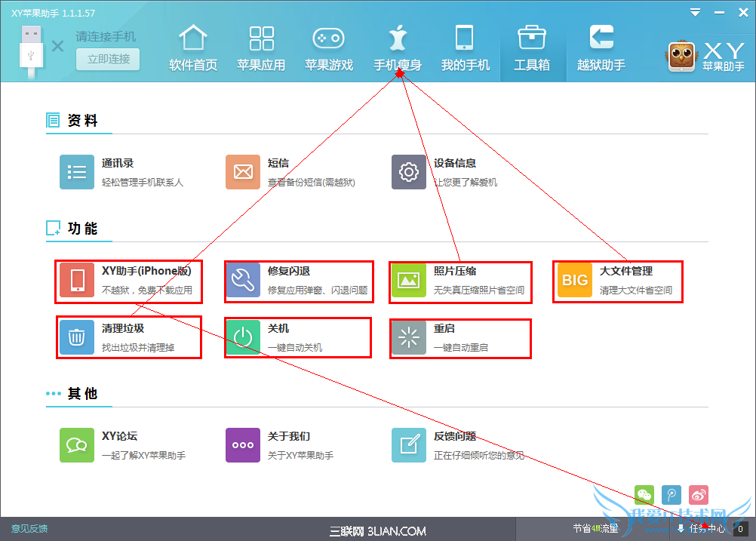Switch to the 手机瘦身 tab
756x541 pixels.
click(398, 48)
